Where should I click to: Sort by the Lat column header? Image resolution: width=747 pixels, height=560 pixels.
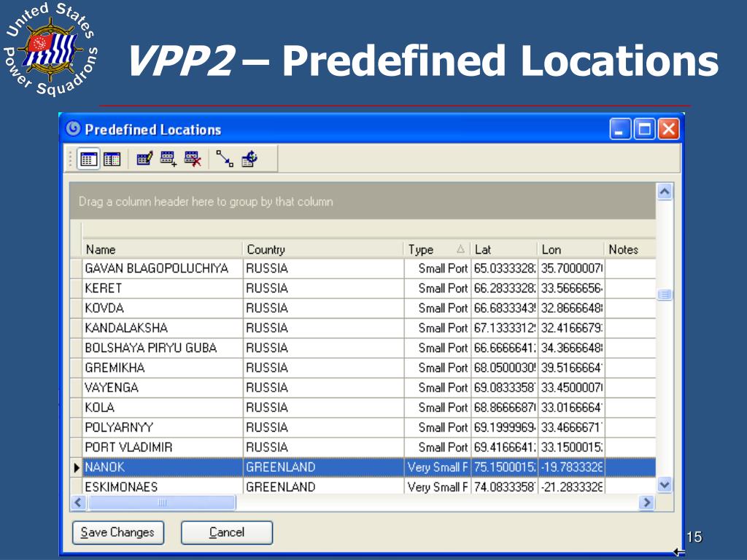pos(504,249)
